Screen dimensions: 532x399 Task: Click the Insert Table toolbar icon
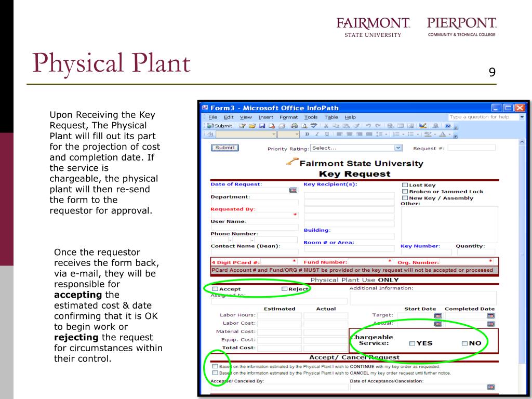pos(401,126)
